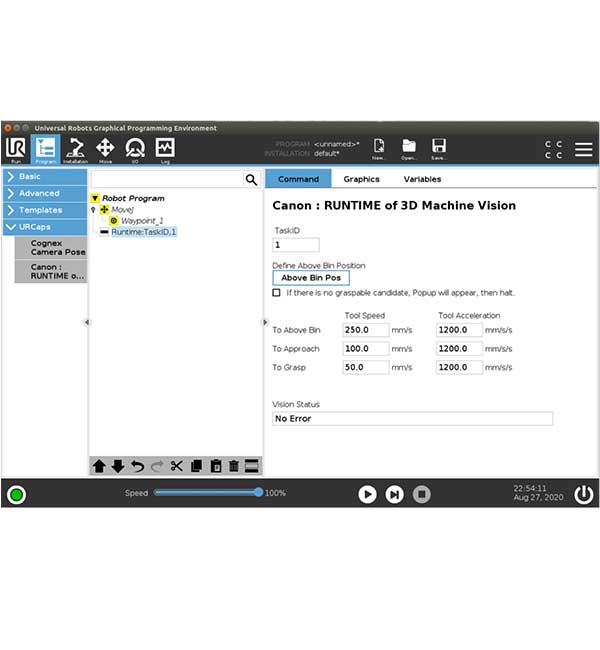Select the MoveJ tree item
600x650 pixels.
(122, 210)
